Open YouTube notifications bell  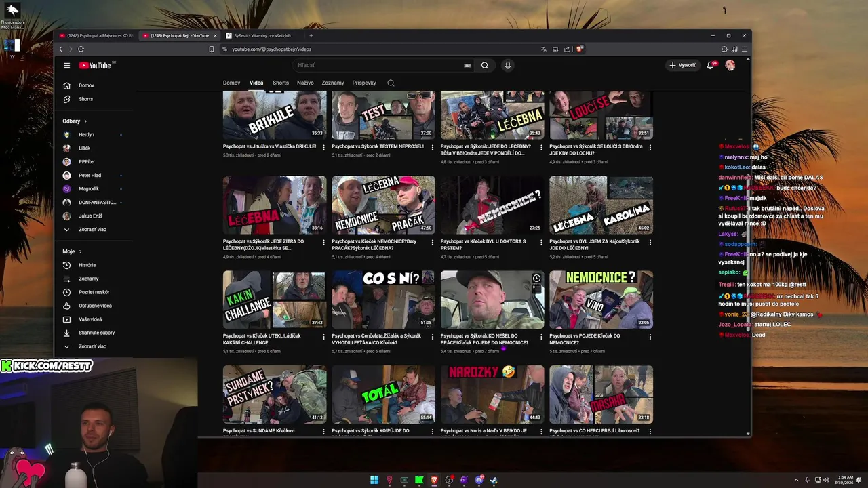[711, 66]
